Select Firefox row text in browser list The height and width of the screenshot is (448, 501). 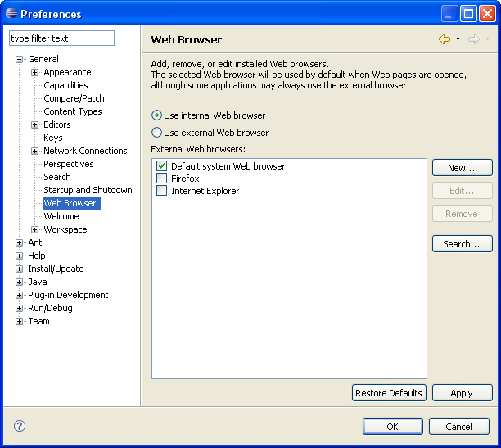[x=185, y=179]
